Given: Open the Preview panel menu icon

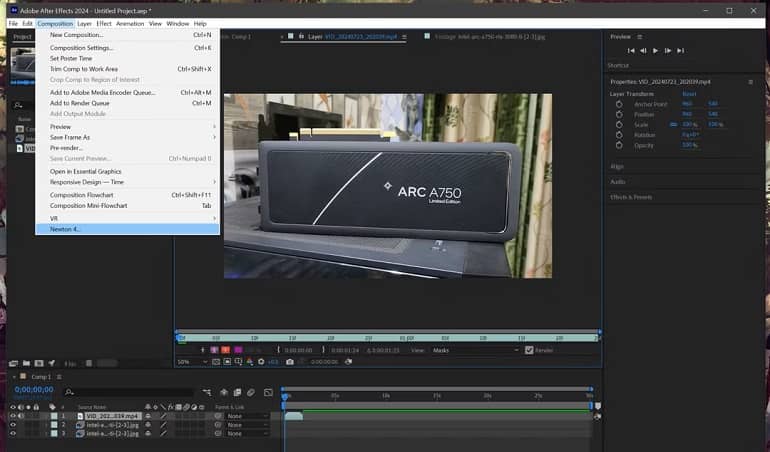Looking at the screenshot, I should (x=639, y=37).
